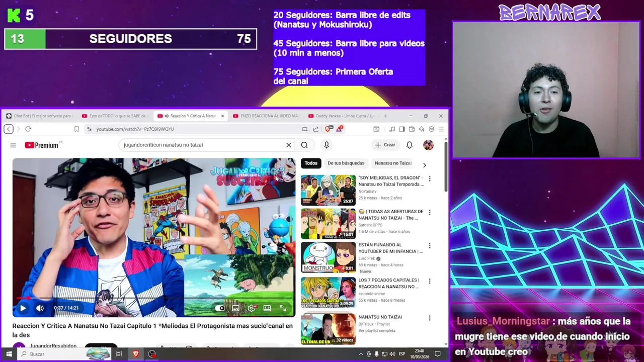Play the paused YouTube video
Image resolution: width=644 pixels, height=362 pixels.
click(23, 308)
